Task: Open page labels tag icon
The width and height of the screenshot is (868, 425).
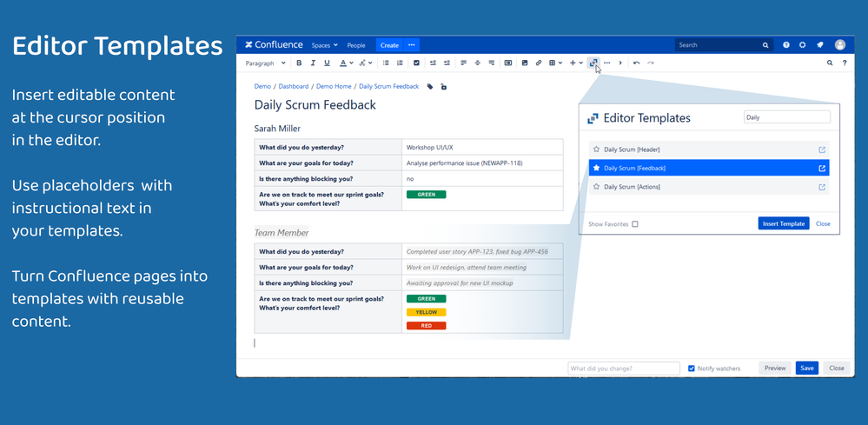Action: pos(430,87)
